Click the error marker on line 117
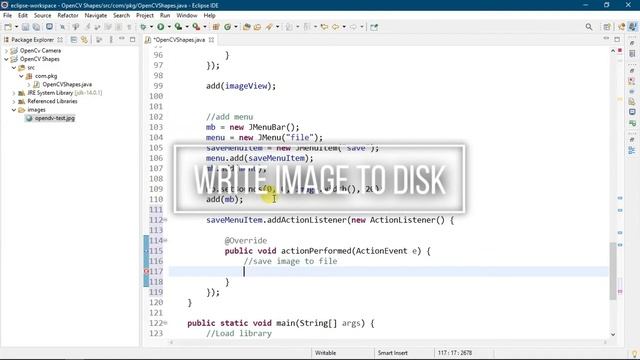Image resolution: width=640 pixels, height=360 pixels. [146, 271]
